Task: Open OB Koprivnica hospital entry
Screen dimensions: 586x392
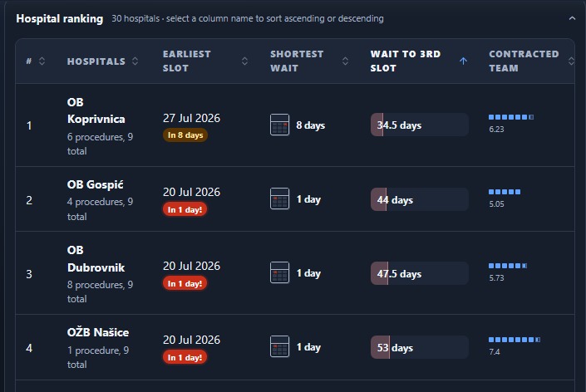Action: click(x=96, y=110)
